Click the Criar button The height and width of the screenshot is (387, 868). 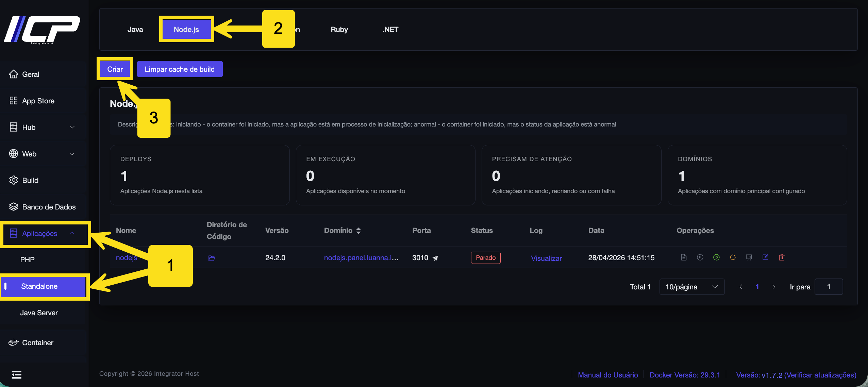click(115, 69)
